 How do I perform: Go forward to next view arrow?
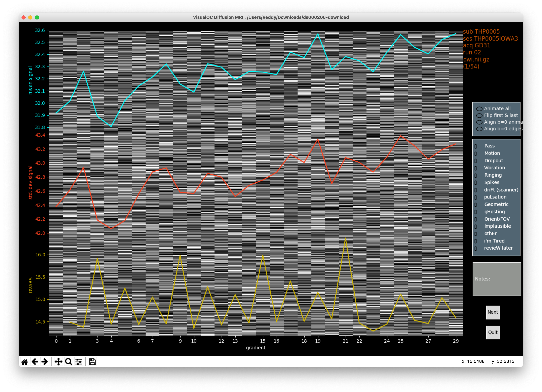point(45,361)
